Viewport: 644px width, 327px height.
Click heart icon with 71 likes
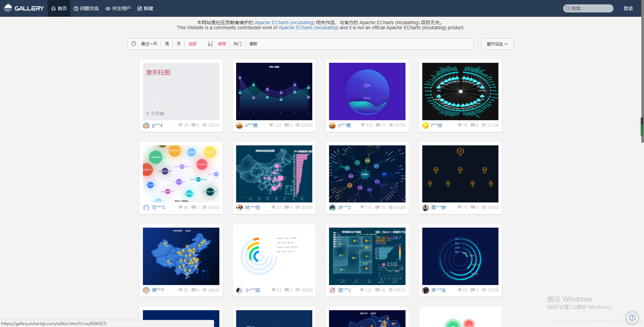[460, 207]
